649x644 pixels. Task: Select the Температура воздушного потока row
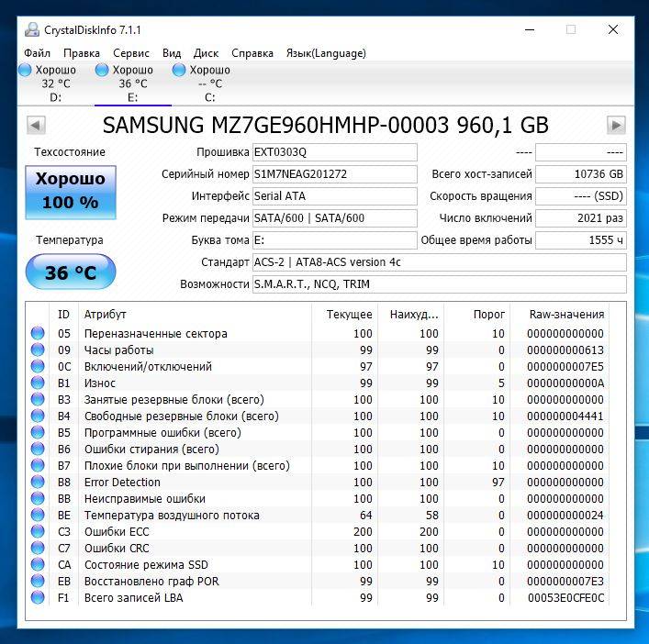point(318,516)
